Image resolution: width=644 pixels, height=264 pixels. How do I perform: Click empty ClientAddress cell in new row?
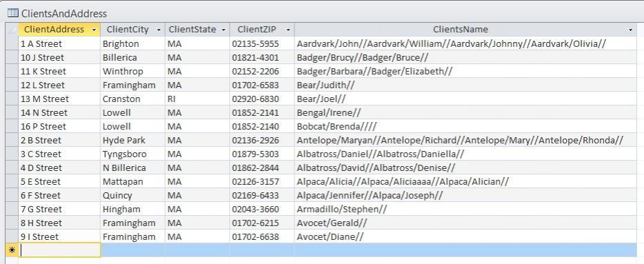(59, 250)
